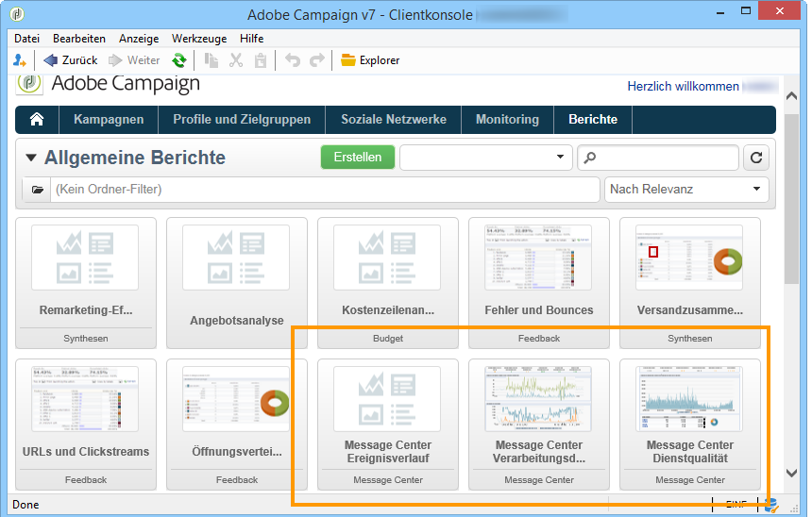
Task: Click the copy icon in toolbar
Action: (x=211, y=60)
